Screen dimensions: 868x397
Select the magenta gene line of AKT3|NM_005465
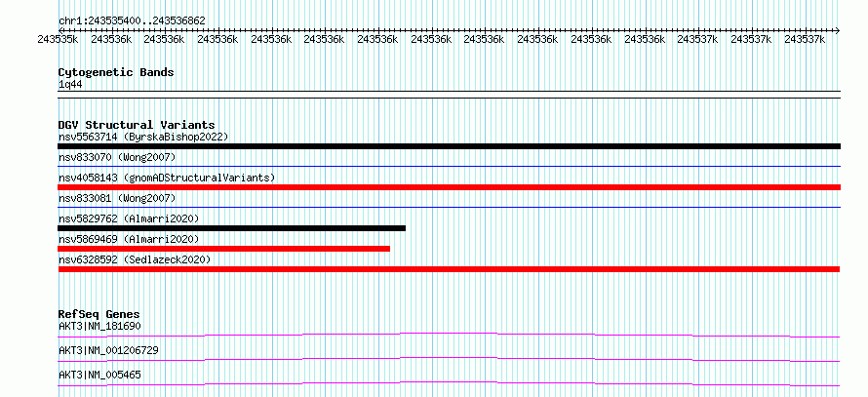click(449, 383)
